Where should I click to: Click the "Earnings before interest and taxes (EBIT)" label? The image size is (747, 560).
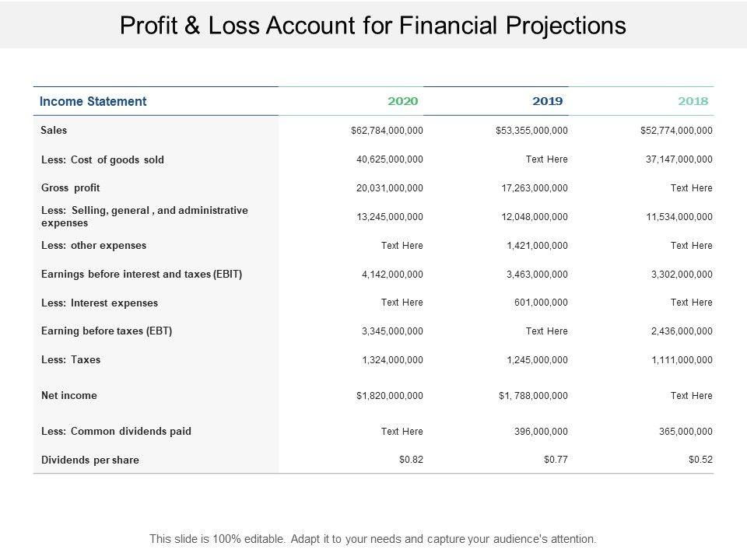point(141,275)
